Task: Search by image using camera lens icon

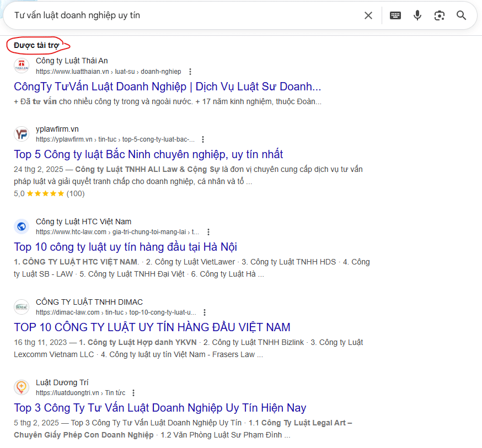Action: coord(440,15)
